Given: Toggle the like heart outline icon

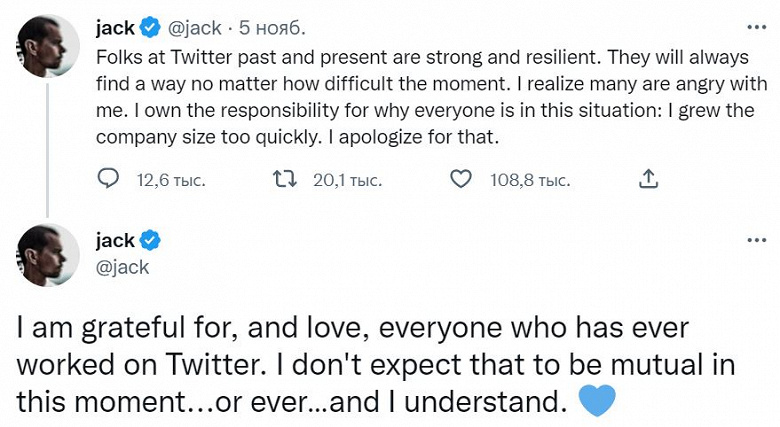Looking at the screenshot, I should point(460,180).
